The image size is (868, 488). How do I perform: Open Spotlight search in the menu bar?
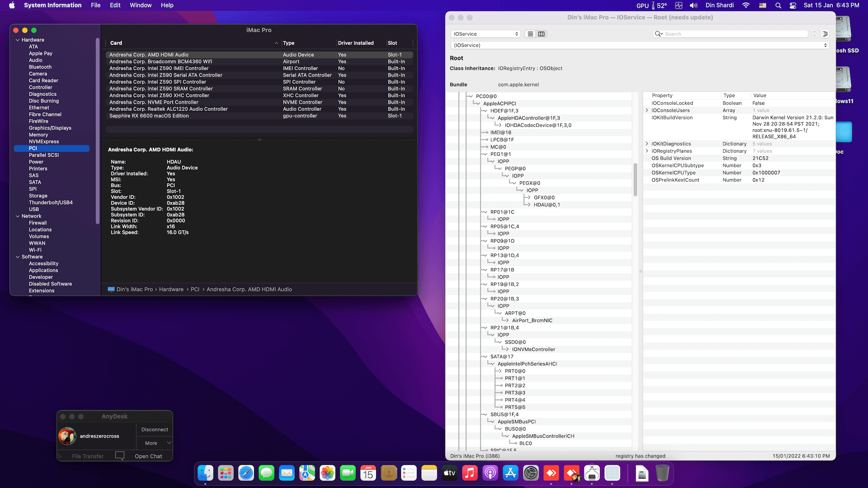pyautogui.click(x=778, y=5)
